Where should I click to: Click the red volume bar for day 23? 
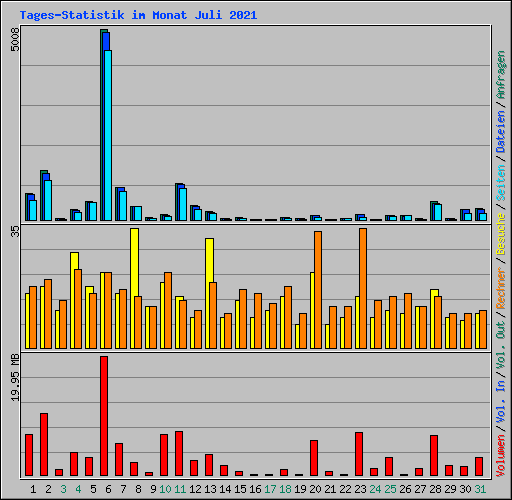[x=359, y=454]
